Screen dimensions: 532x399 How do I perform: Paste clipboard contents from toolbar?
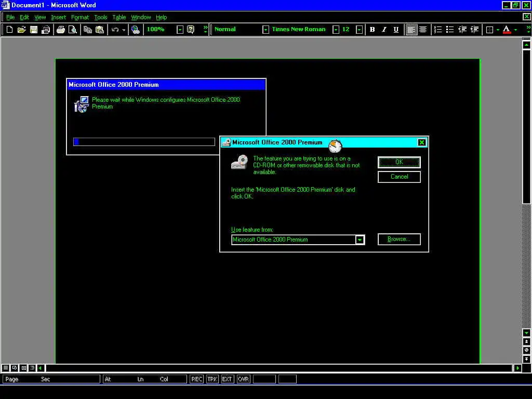click(x=100, y=30)
